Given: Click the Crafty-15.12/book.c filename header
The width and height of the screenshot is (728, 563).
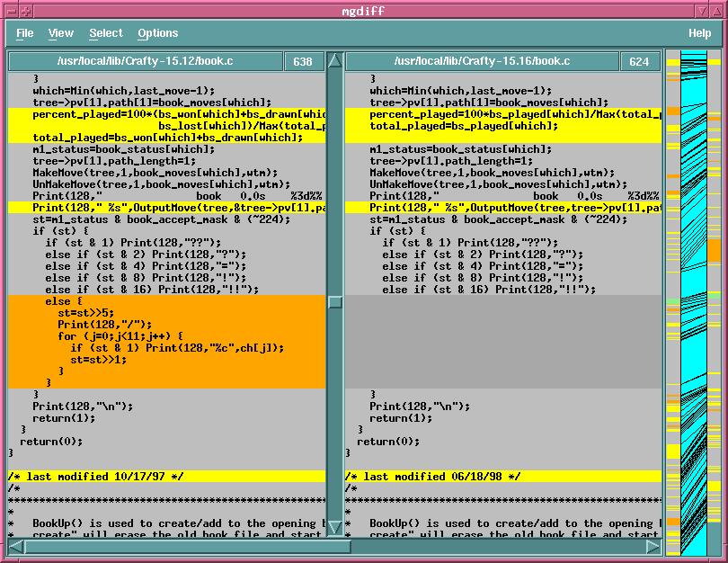Looking at the screenshot, I should click(x=146, y=61).
